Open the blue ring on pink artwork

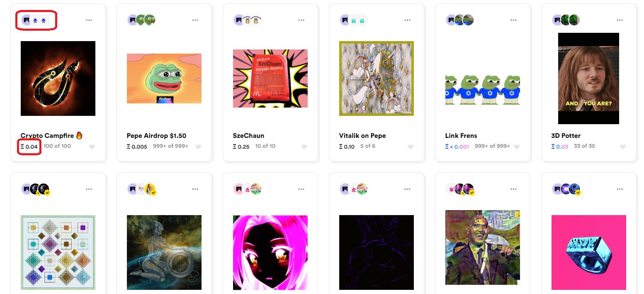tap(589, 252)
